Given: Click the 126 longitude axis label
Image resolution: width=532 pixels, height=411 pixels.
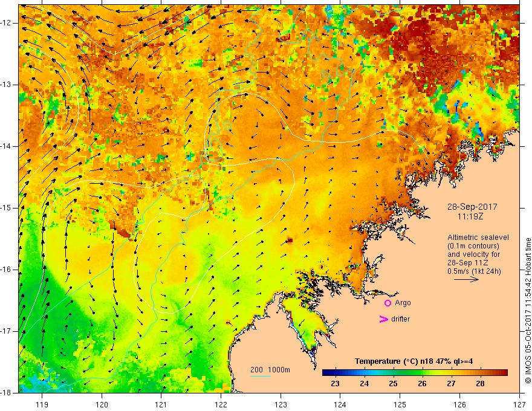Looking at the screenshot, I should 459,405.
